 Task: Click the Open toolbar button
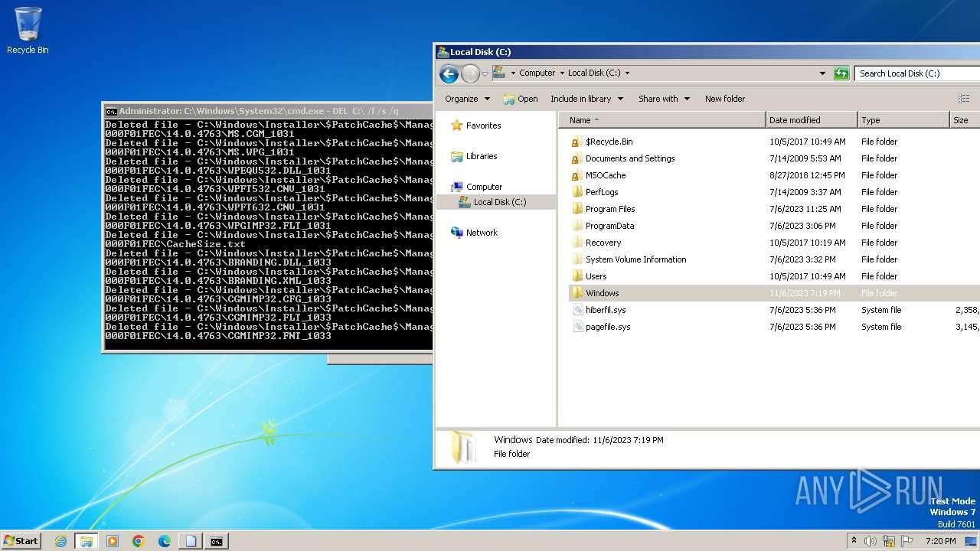pyautogui.click(x=520, y=99)
